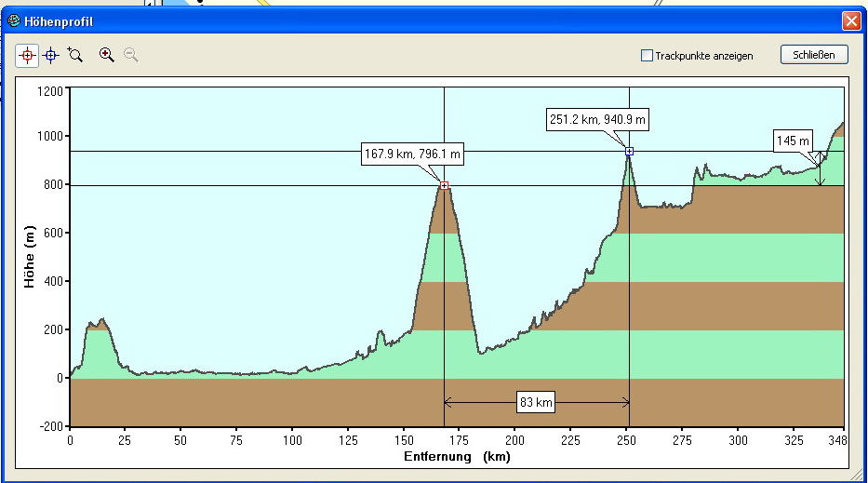
Task: Click the Entfernung (km) axis title
Action: point(457,457)
